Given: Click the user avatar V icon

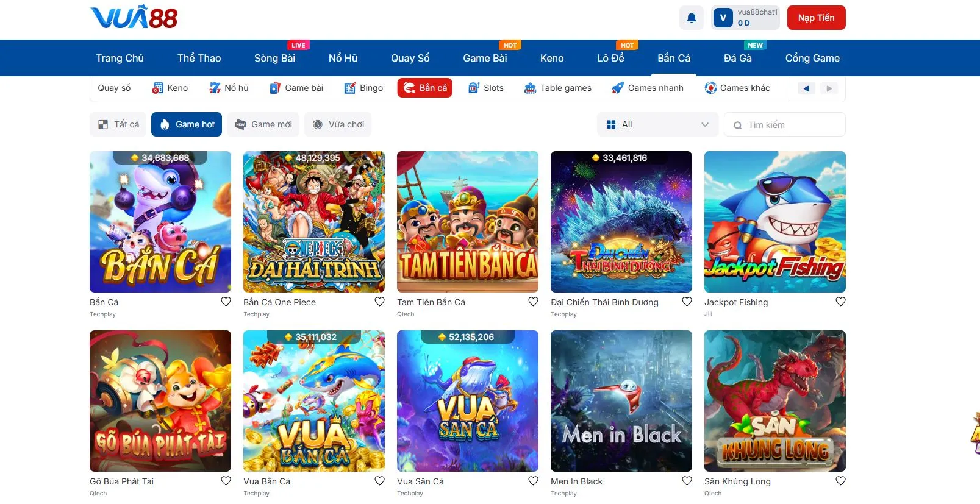Looking at the screenshot, I should pyautogui.click(x=723, y=18).
